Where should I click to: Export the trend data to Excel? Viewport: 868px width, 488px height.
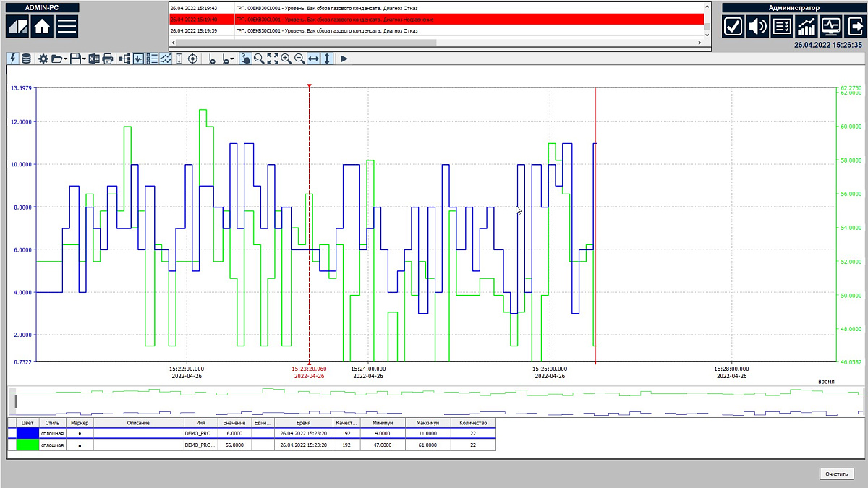point(94,59)
